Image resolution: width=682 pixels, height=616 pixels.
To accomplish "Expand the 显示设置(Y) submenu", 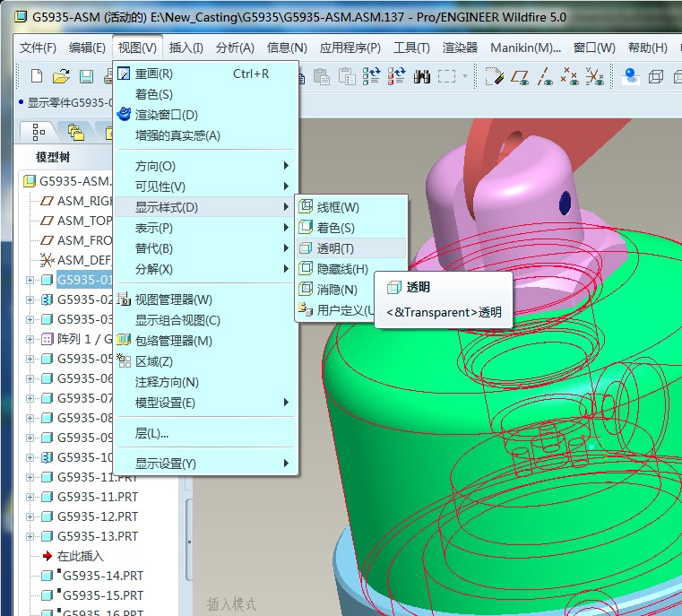I will [205, 464].
